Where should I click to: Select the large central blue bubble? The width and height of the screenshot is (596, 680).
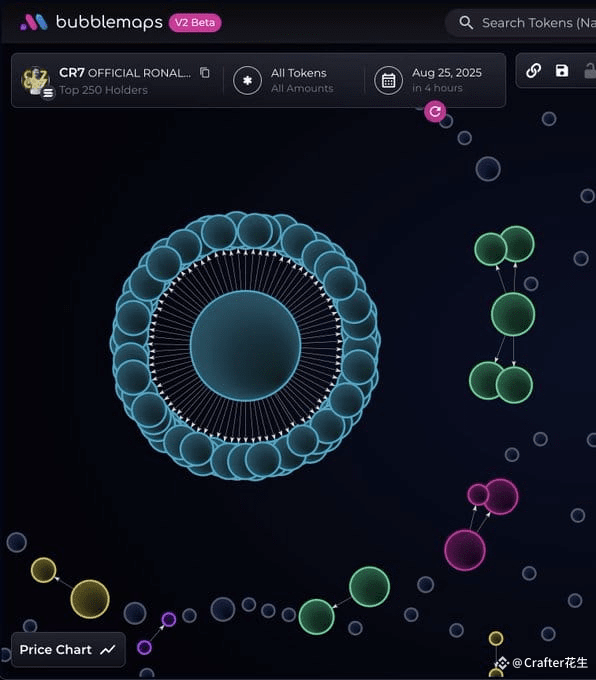pos(246,346)
